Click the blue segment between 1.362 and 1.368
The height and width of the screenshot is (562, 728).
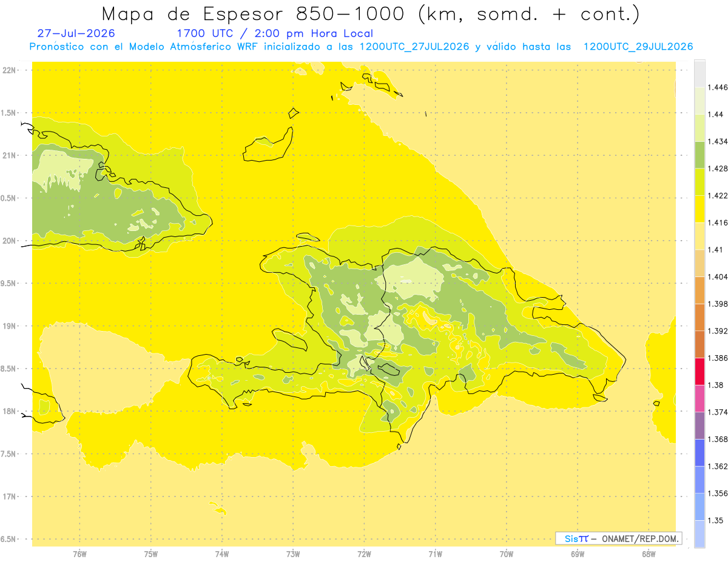(x=699, y=452)
